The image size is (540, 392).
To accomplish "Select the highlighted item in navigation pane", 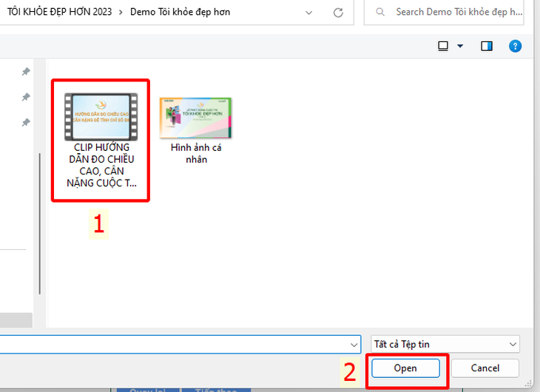I will tap(16, 320).
